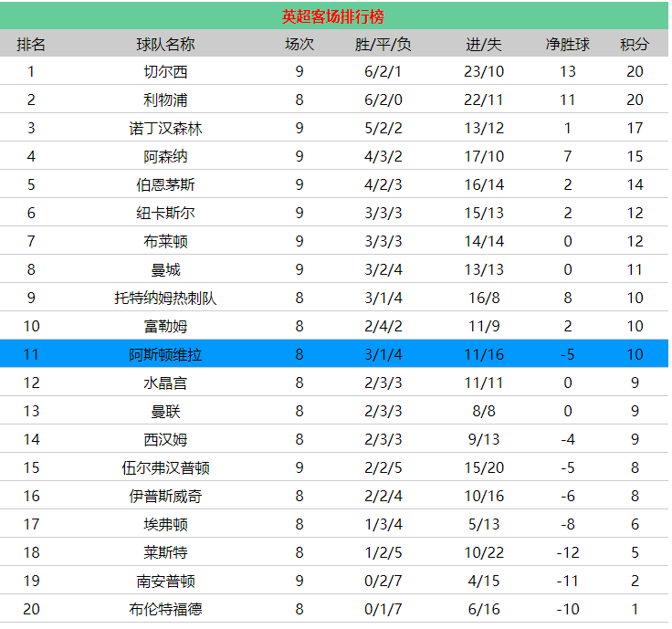Click 切尔西 goals value 23/10
Screen dimensions: 672x629
pos(484,71)
